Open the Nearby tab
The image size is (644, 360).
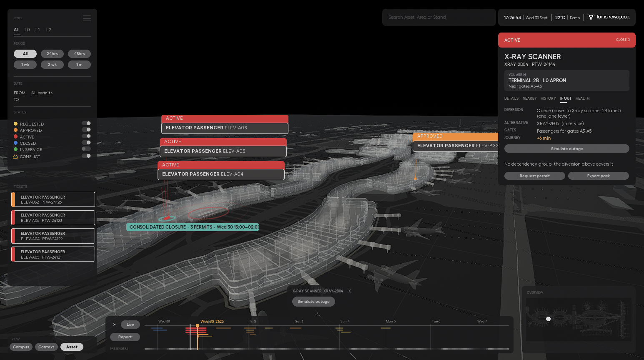[530, 98]
